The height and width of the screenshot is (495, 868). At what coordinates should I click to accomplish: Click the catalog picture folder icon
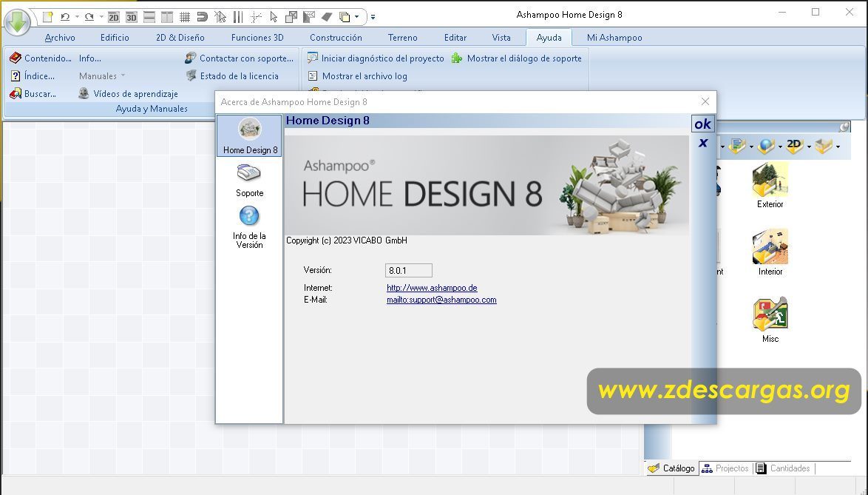(737, 146)
